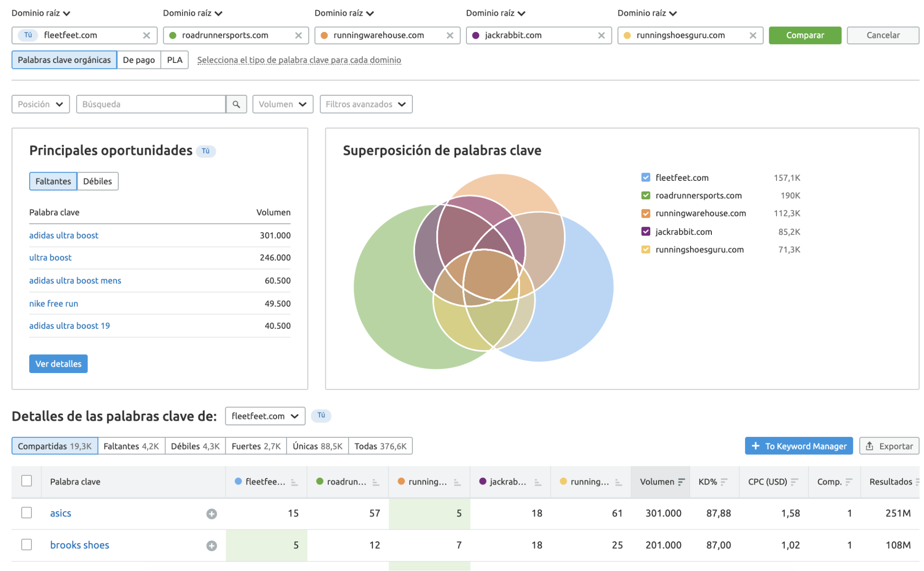Click into the Búsqueda search field
Viewport: 924px width, 571px height.
pos(151,104)
